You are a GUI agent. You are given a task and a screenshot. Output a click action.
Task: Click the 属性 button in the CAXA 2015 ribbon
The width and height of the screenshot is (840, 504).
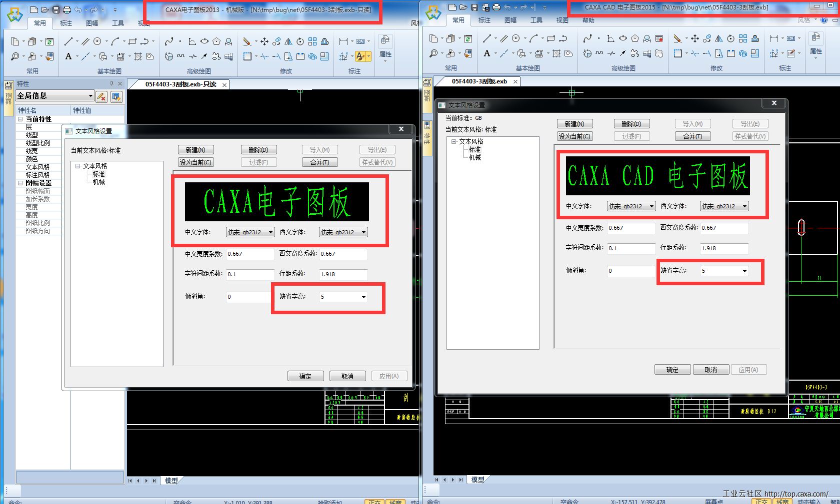click(x=815, y=44)
